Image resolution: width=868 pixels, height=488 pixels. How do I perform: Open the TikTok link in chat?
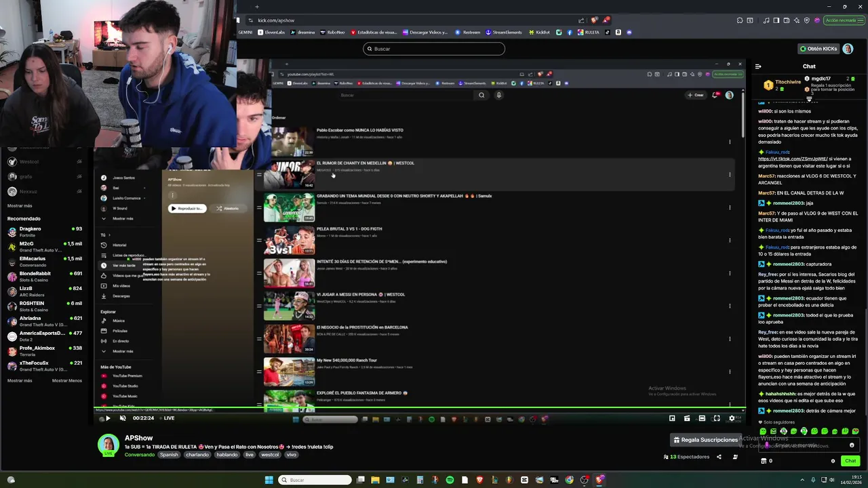pyautogui.click(x=794, y=159)
